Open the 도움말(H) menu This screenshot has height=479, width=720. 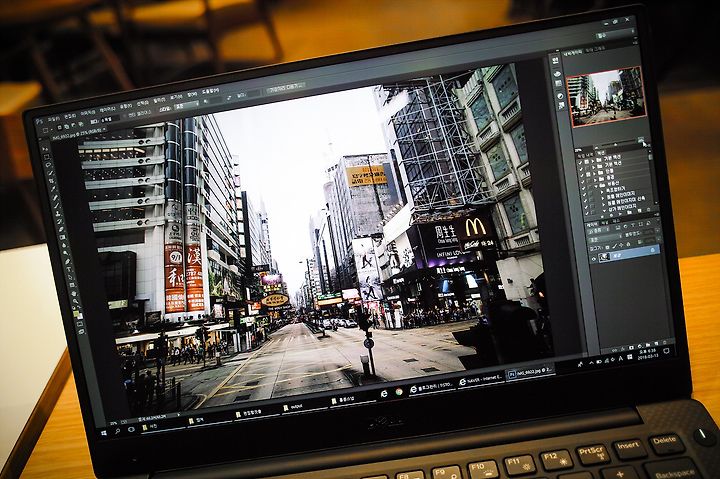210,91
